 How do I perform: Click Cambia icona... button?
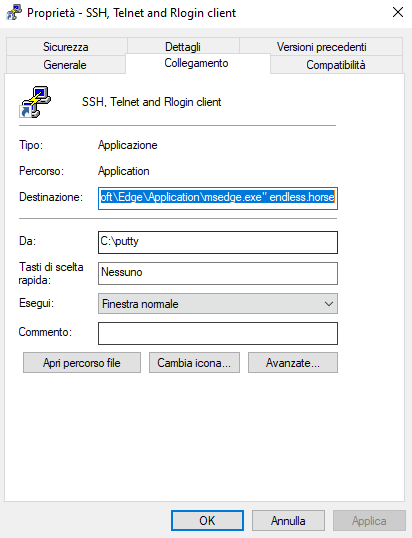tap(194, 363)
